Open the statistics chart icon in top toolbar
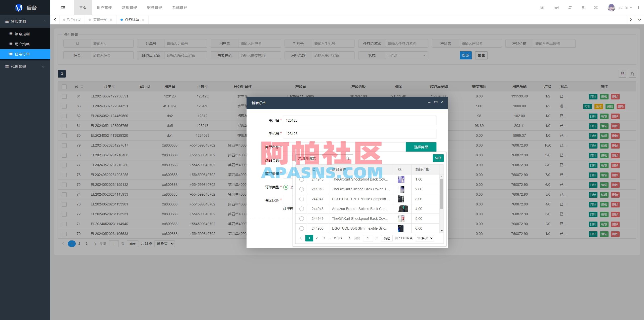Viewport: 644px width, 320px height. 543,8
